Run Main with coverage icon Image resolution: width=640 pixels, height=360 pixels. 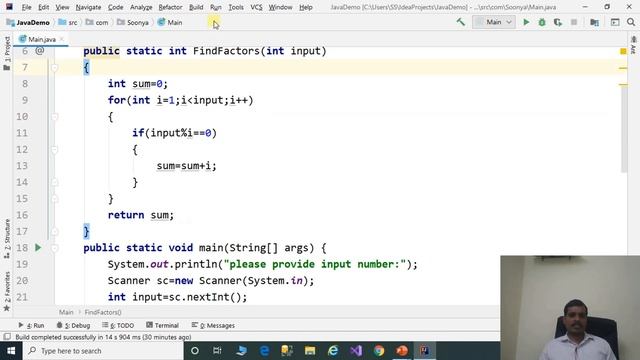click(558, 22)
